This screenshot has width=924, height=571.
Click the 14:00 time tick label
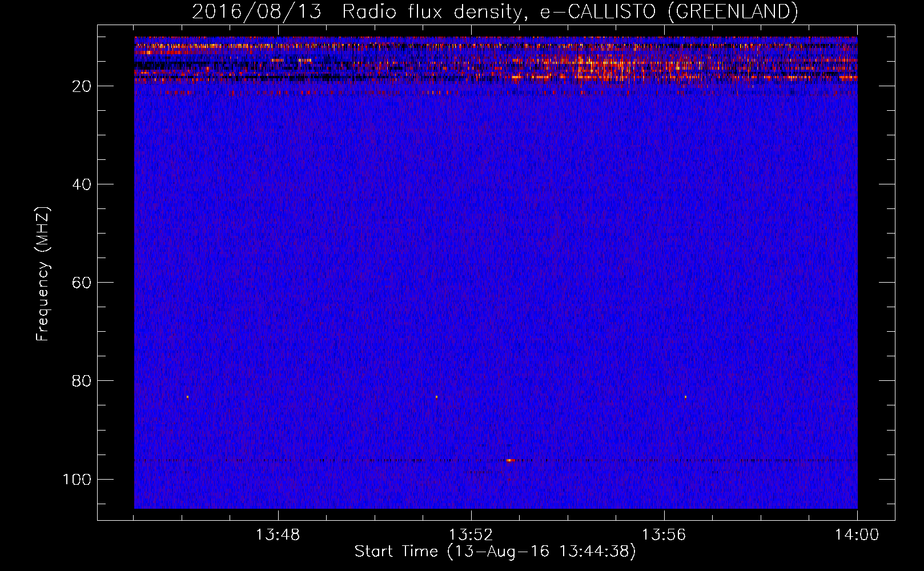[x=857, y=535]
